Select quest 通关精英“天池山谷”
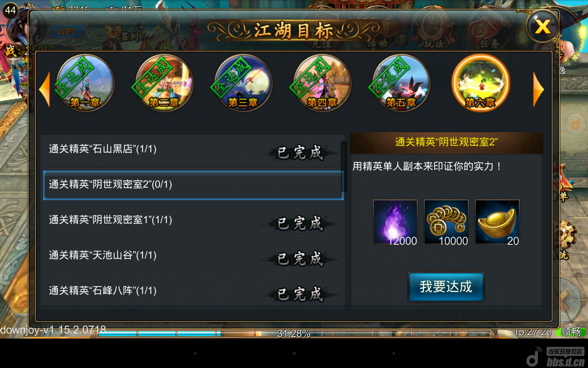The image size is (588, 368). point(193,256)
